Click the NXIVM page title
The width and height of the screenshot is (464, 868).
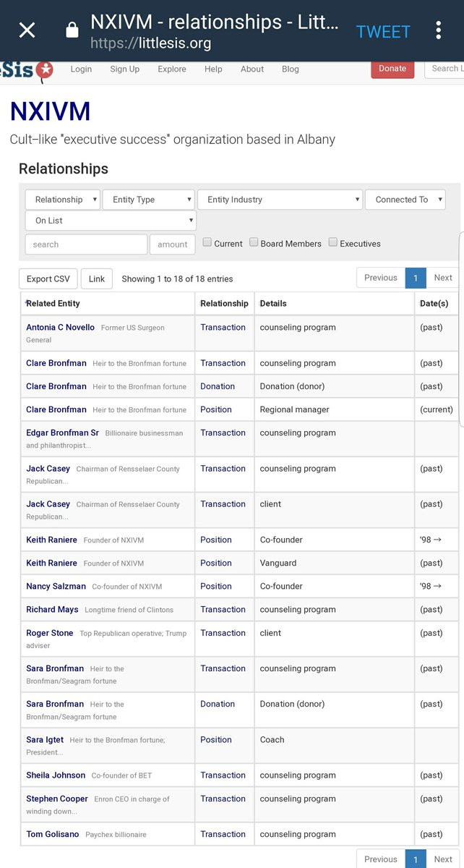click(50, 111)
